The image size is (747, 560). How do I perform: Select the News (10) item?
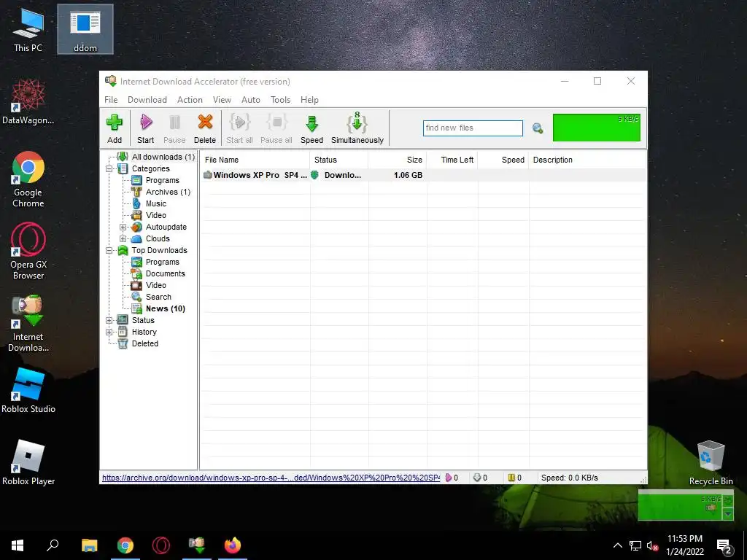point(166,308)
